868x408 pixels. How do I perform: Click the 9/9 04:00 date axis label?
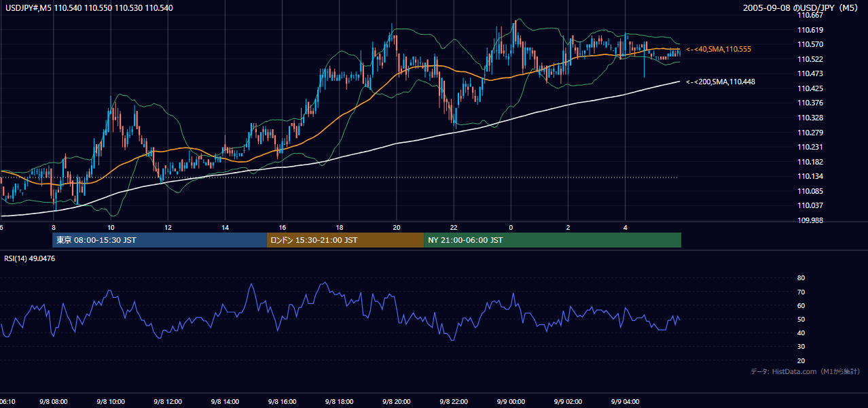click(x=625, y=402)
